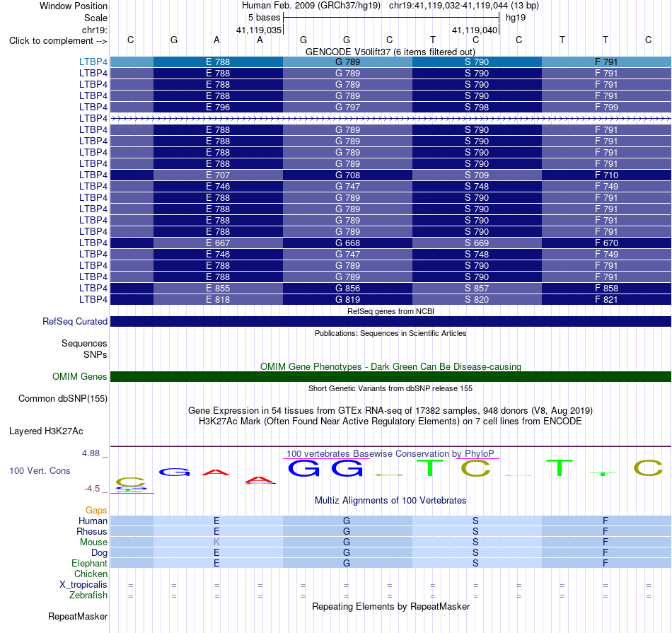Click the Layered H3K27Ac label
Screen dimensions: 672x633
[46, 431]
